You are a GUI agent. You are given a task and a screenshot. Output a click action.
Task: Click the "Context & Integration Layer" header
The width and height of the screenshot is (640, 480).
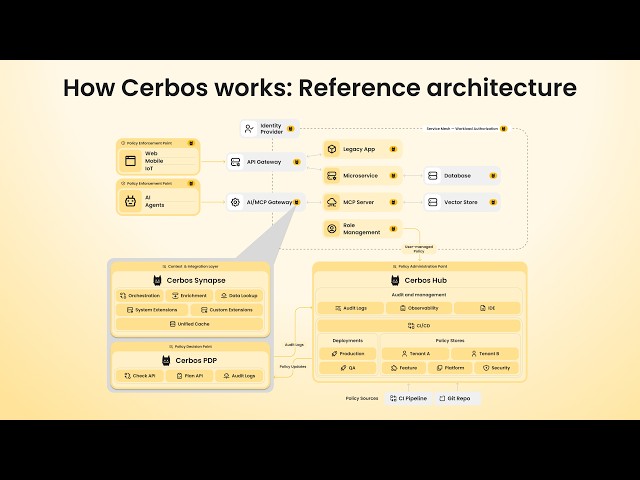190,267
